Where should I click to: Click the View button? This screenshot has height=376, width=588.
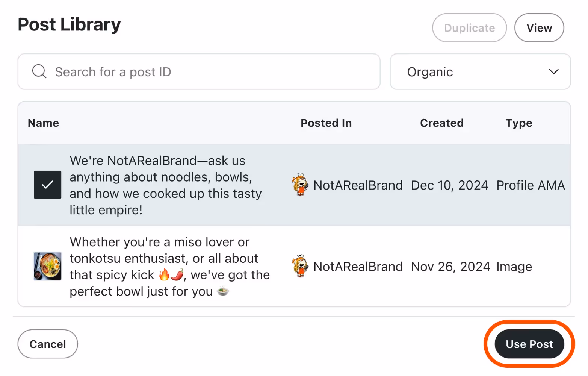(x=539, y=28)
